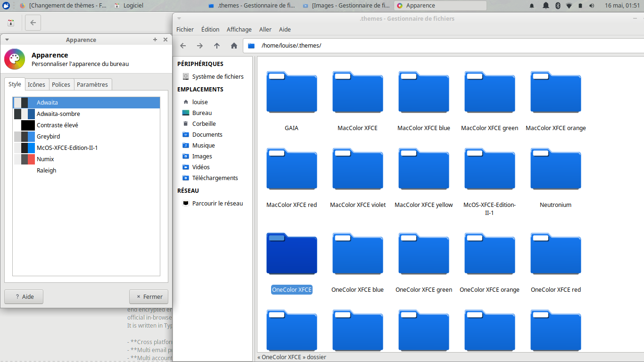644x362 pixels.
Task: Select the MacColor XFCE violet folder
Action: click(x=357, y=169)
